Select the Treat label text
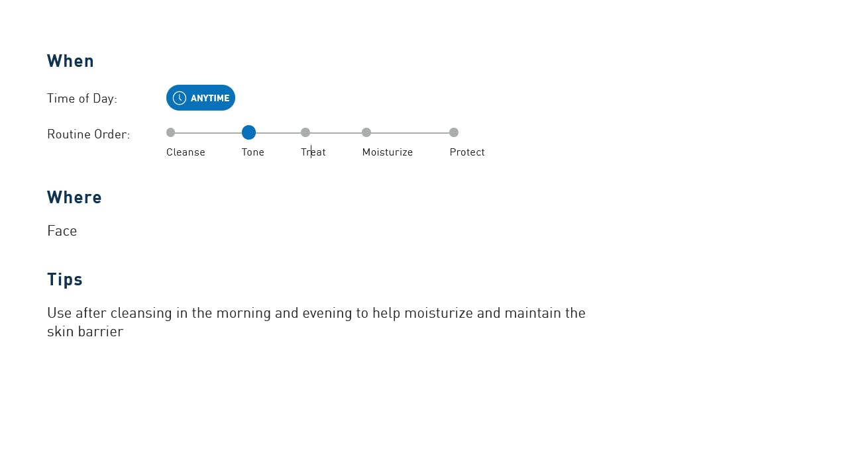This screenshot has height=472, width=868. point(313,152)
